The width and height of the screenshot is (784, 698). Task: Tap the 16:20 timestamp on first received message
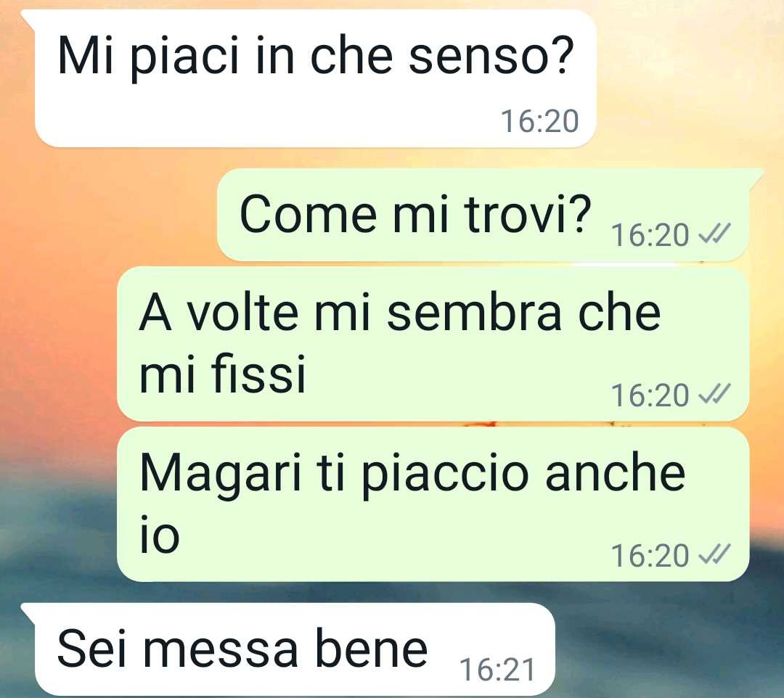(539, 121)
